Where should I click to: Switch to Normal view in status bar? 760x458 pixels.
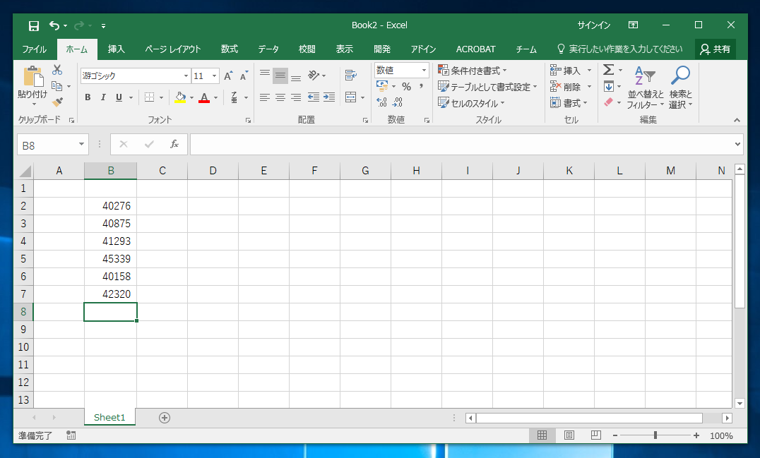coord(542,435)
